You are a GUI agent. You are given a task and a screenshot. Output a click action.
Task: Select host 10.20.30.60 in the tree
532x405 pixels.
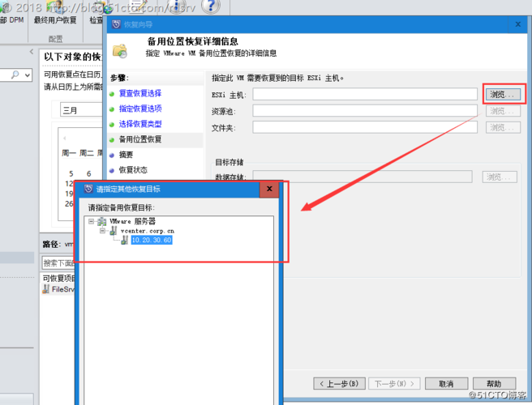[151, 240]
